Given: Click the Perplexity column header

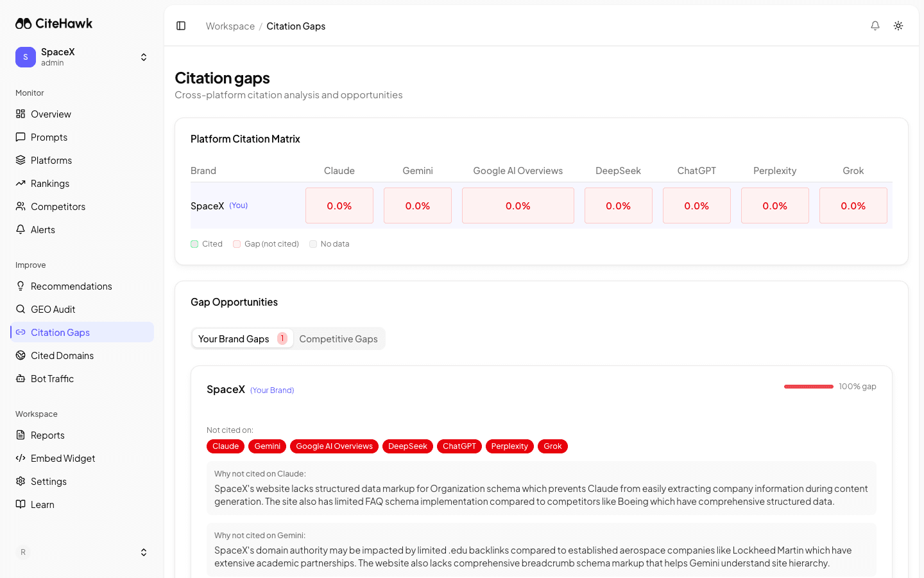Looking at the screenshot, I should pos(775,171).
